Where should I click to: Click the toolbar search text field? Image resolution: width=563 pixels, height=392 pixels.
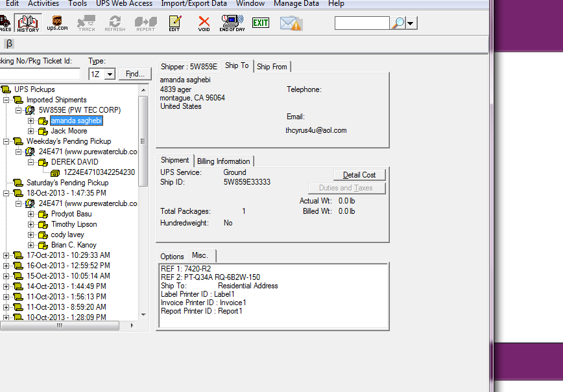click(362, 23)
